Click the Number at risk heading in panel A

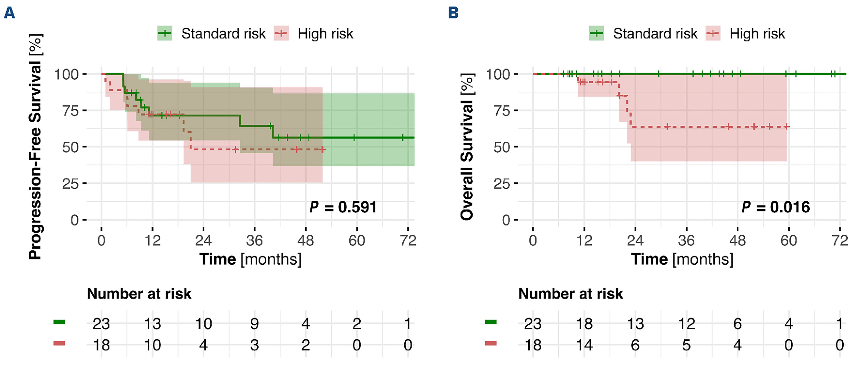(139, 294)
